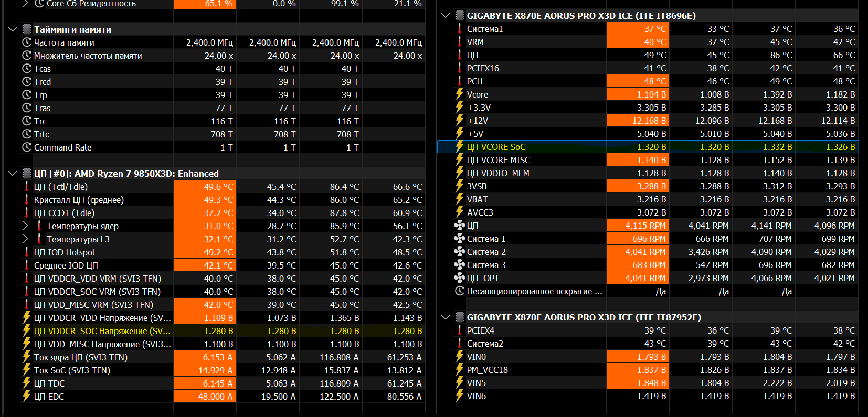Click the clock icon beside Частота памяти
Screen dimensions: 868x417
click(27, 42)
